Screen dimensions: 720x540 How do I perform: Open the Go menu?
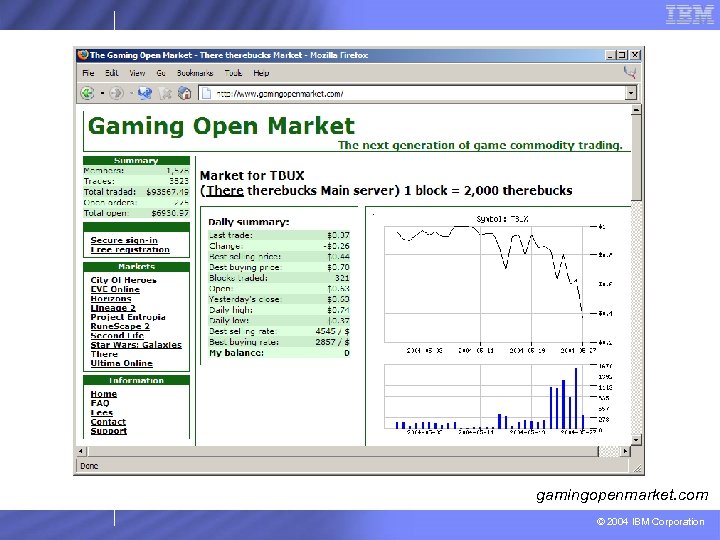(161, 73)
